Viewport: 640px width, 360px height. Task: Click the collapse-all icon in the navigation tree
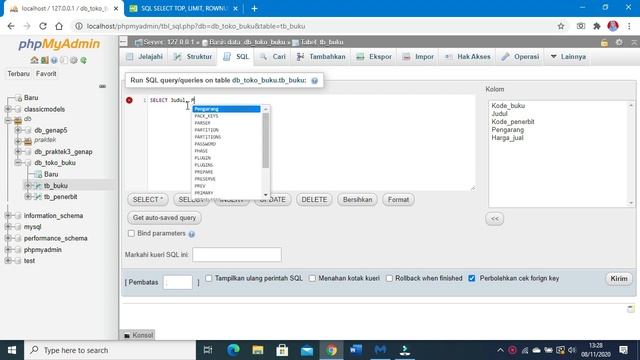click(x=102, y=86)
